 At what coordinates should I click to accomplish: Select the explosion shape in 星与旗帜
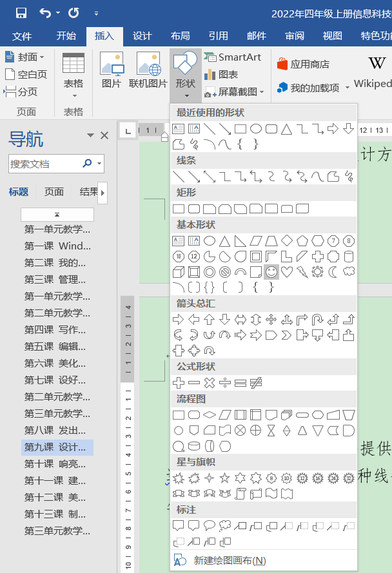click(179, 478)
